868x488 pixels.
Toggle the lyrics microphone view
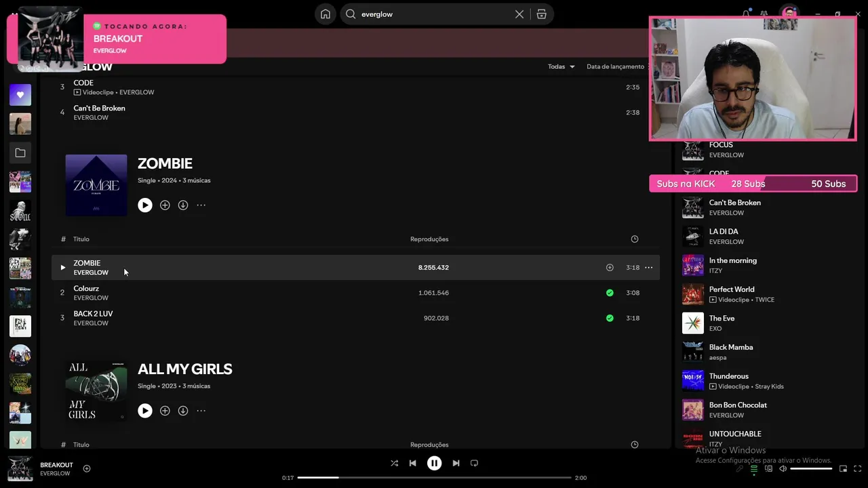[x=739, y=468]
